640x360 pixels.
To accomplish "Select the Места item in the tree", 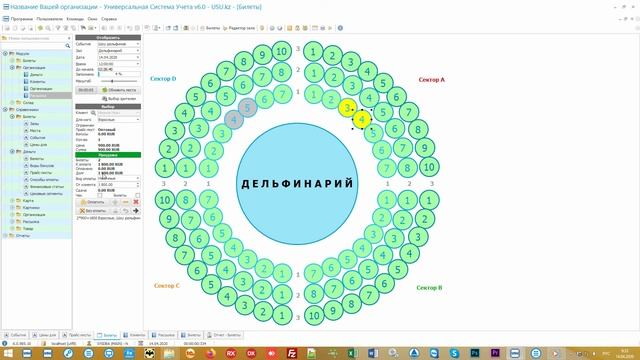I will click(35, 131).
